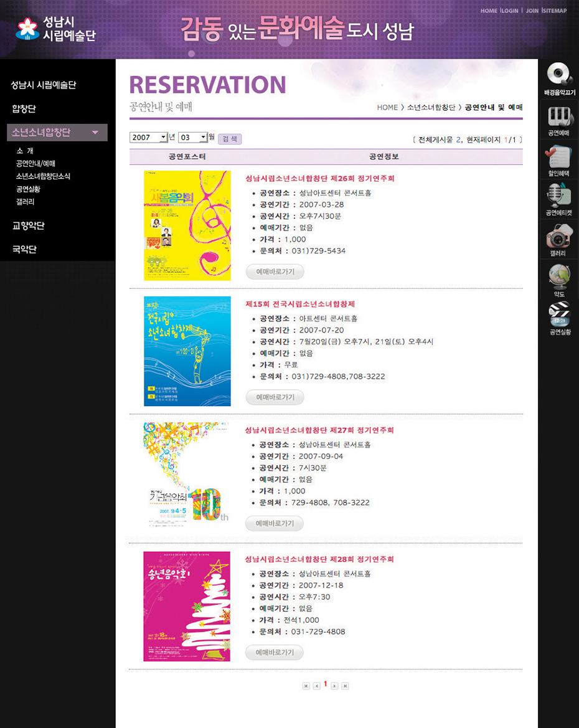This screenshot has width=579, height=728.
Task: Select 국악단 in the sidebar
Action: pyautogui.click(x=24, y=250)
